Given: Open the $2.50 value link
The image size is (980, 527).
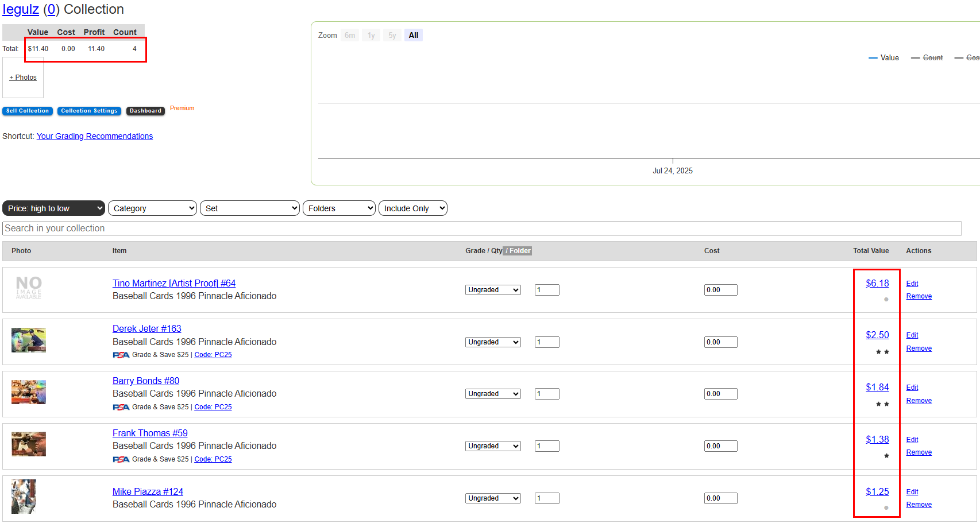Looking at the screenshot, I should [x=877, y=335].
